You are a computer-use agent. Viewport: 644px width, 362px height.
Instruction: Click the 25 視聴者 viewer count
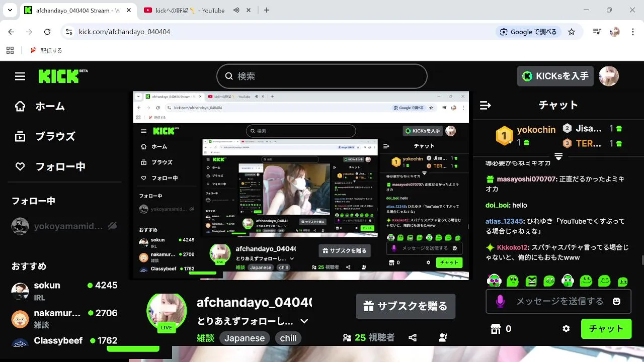click(369, 338)
